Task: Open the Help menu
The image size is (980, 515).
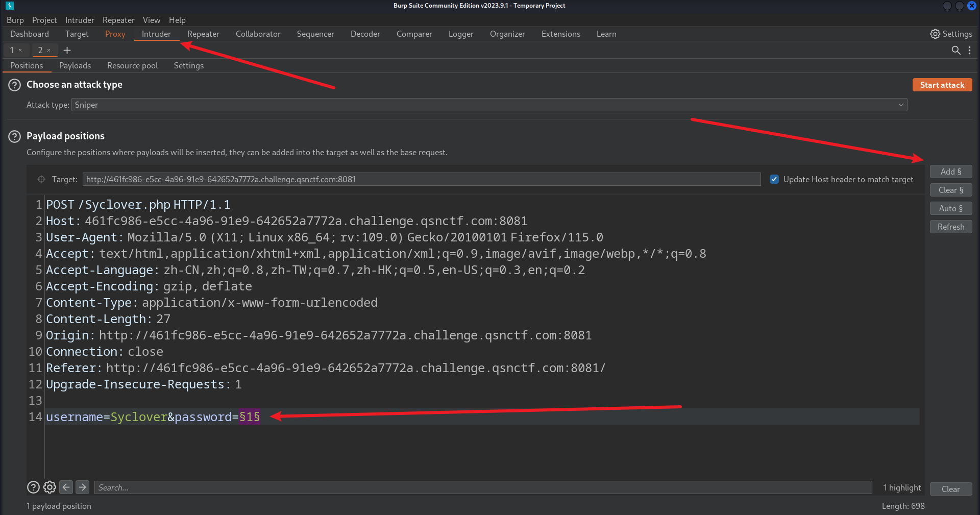Action: (177, 20)
